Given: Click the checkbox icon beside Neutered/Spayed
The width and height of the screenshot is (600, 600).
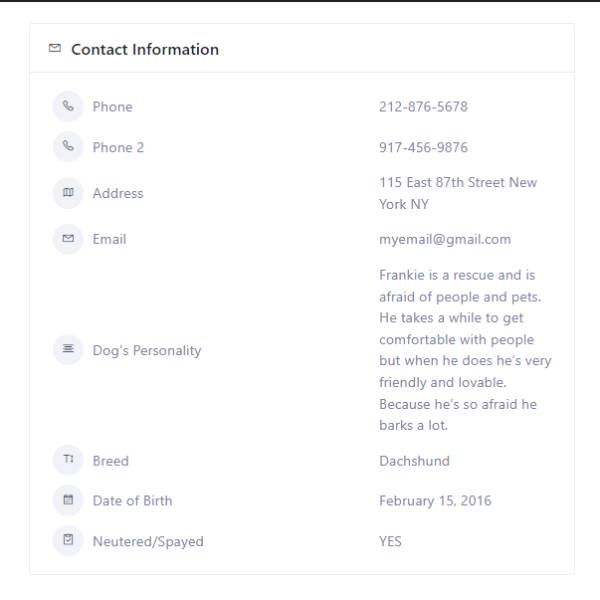Looking at the screenshot, I should (x=68, y=540).
